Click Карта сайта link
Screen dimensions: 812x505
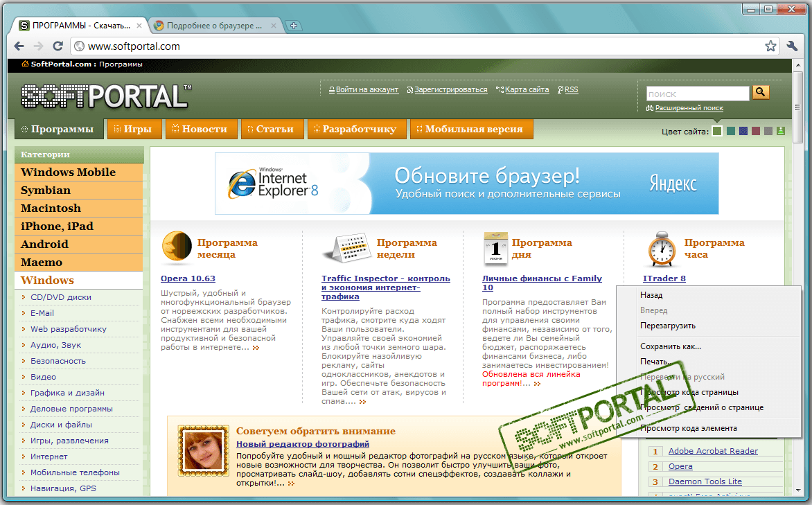tap(527, 89)
